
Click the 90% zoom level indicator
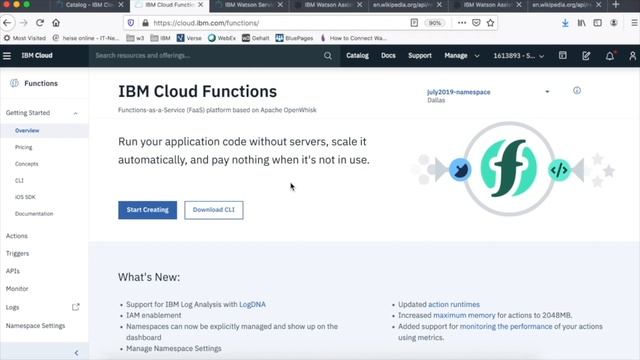click(435, 23)
